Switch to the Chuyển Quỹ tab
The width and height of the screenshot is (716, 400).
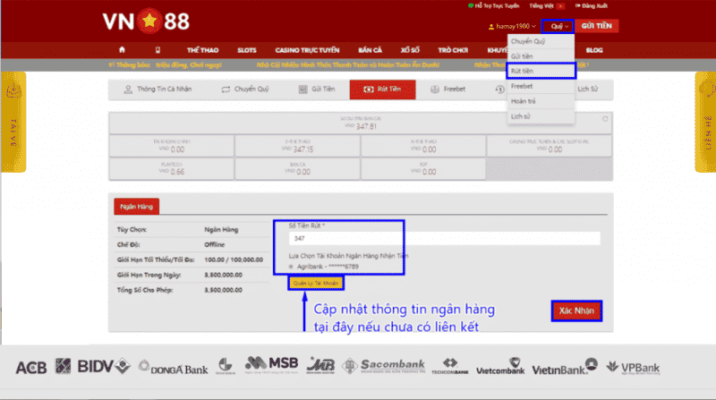click(x=245, y=89)
